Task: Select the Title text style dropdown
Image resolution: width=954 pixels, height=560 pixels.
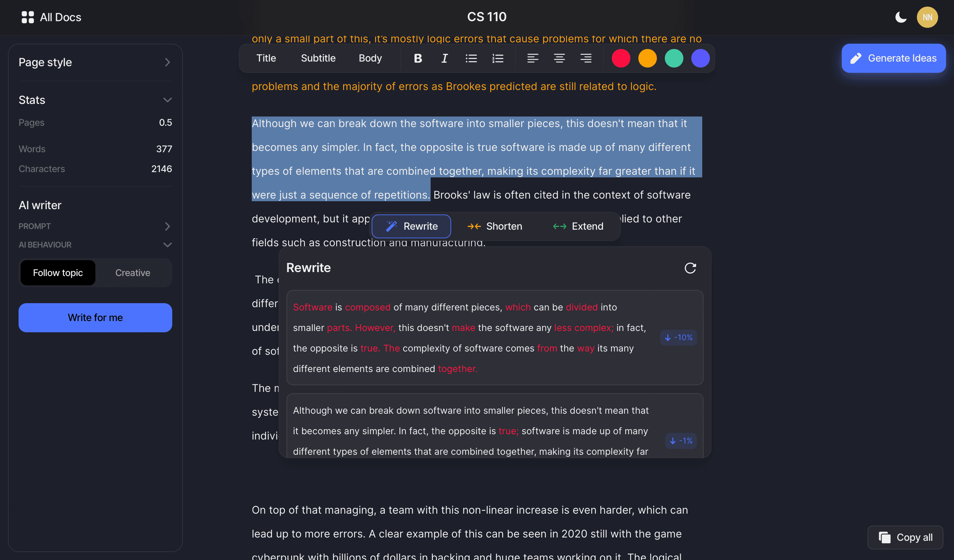Action: [266, 58]
